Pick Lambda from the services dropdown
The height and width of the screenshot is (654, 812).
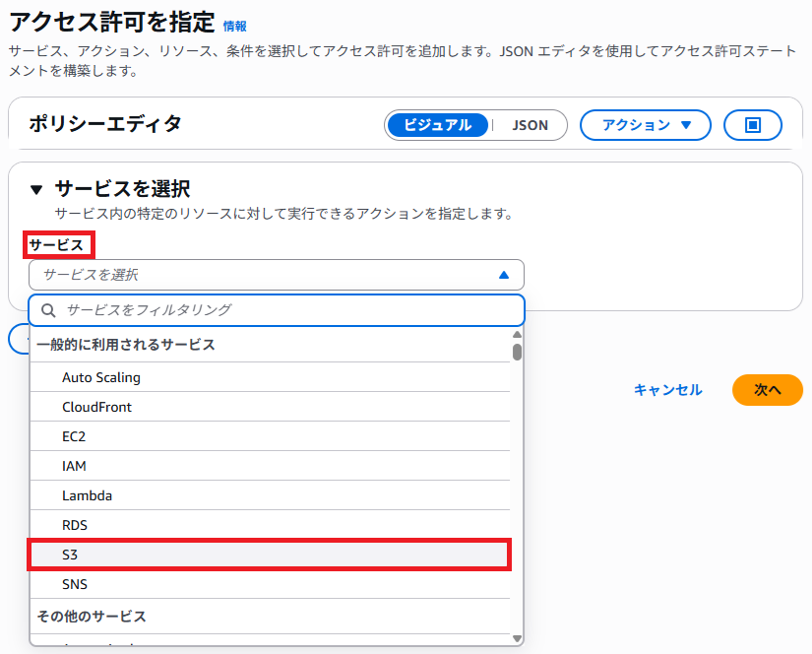[x=87, y=495]
